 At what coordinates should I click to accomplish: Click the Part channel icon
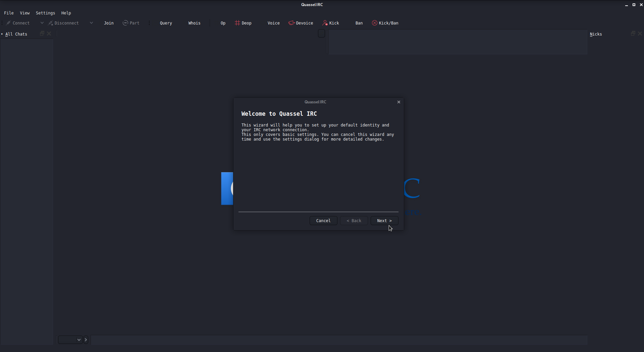125,23
